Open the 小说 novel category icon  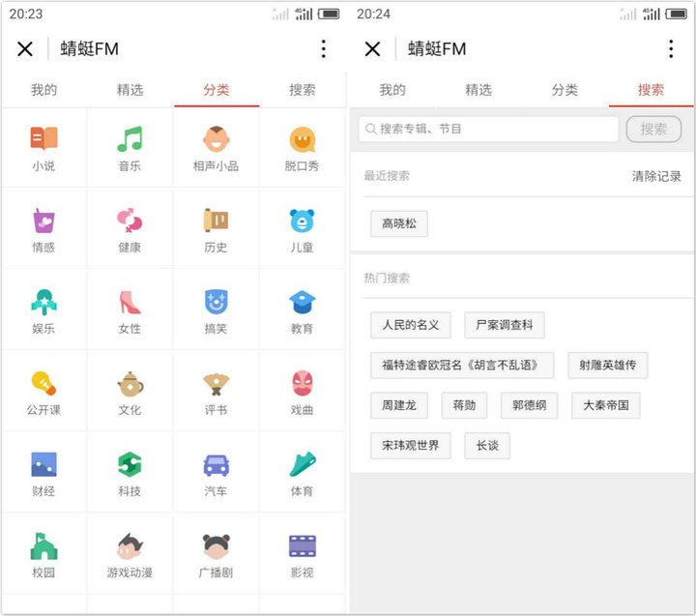click(x=43, y=138)
